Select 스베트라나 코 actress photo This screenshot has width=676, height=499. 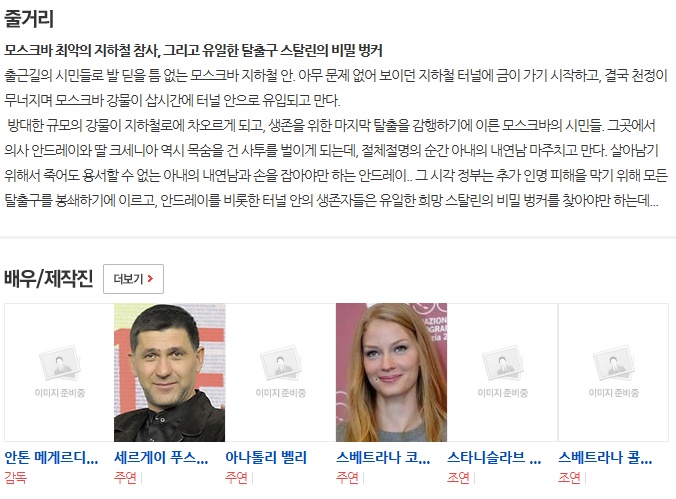[x=391, y=372]
